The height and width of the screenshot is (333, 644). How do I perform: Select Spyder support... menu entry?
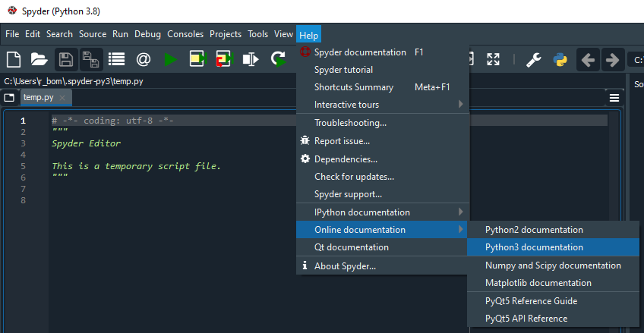383,194
